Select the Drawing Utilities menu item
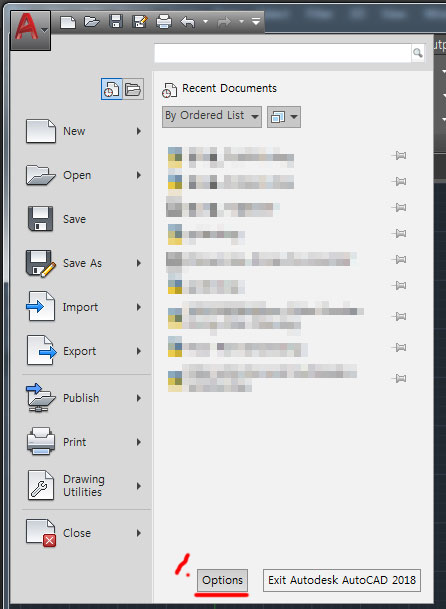 [x=84, y=485]
